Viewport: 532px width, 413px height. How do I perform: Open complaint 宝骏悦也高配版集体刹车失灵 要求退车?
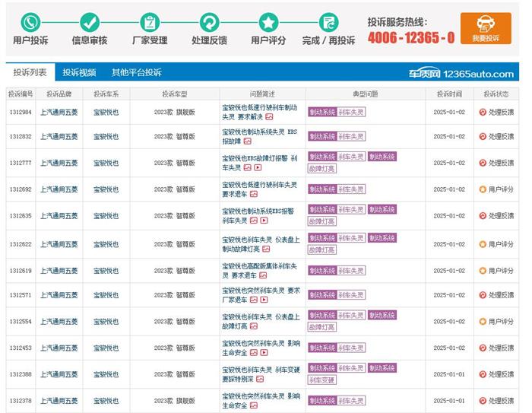260,271
